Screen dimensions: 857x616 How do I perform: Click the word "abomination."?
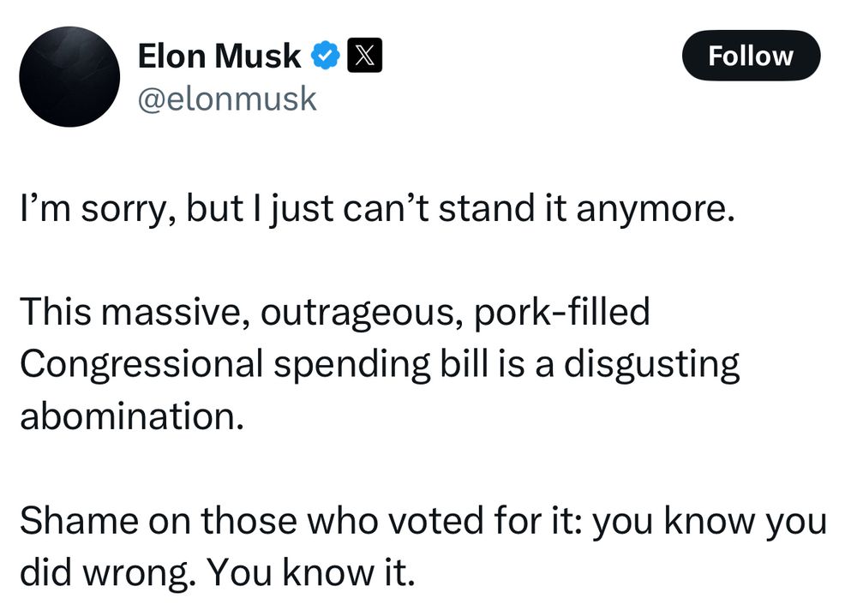(x=132, y=416)
